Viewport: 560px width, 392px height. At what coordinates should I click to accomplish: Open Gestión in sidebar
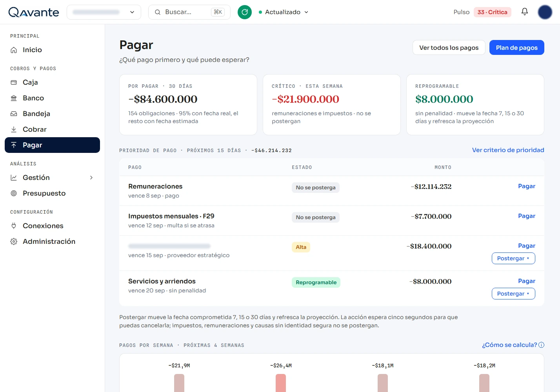[x=52, y=178]
